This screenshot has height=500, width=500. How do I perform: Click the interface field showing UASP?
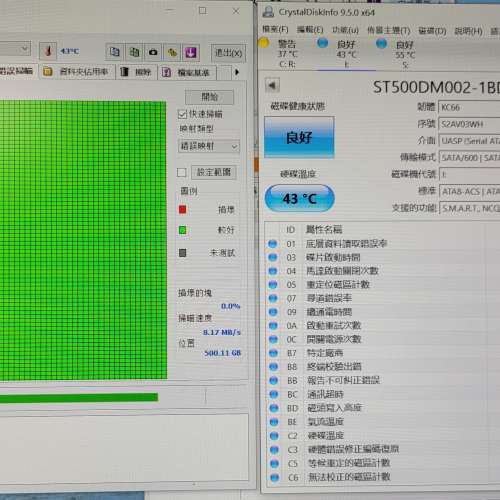[x=470, y=141]
